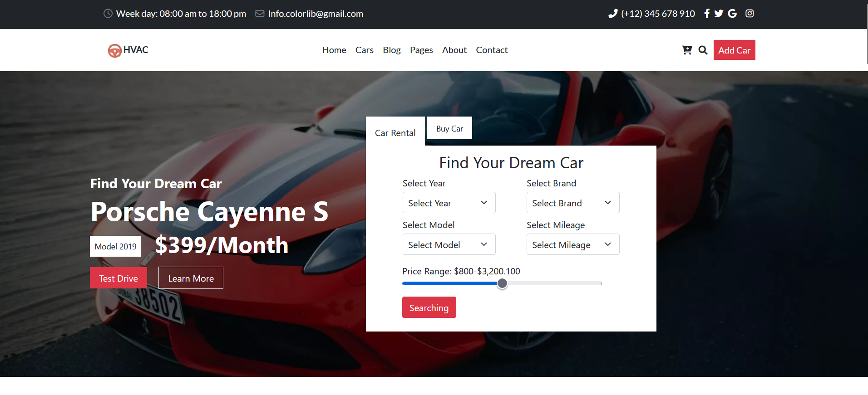Expand the Select Brand dropdown
The image size is (868, 395).
click(573, 203)
